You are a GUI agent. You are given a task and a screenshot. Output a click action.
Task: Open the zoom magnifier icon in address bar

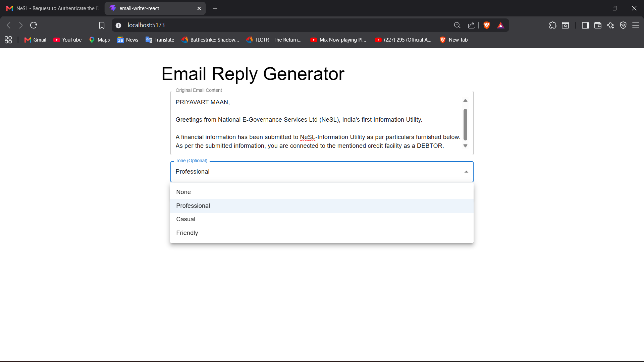(457, 25)
